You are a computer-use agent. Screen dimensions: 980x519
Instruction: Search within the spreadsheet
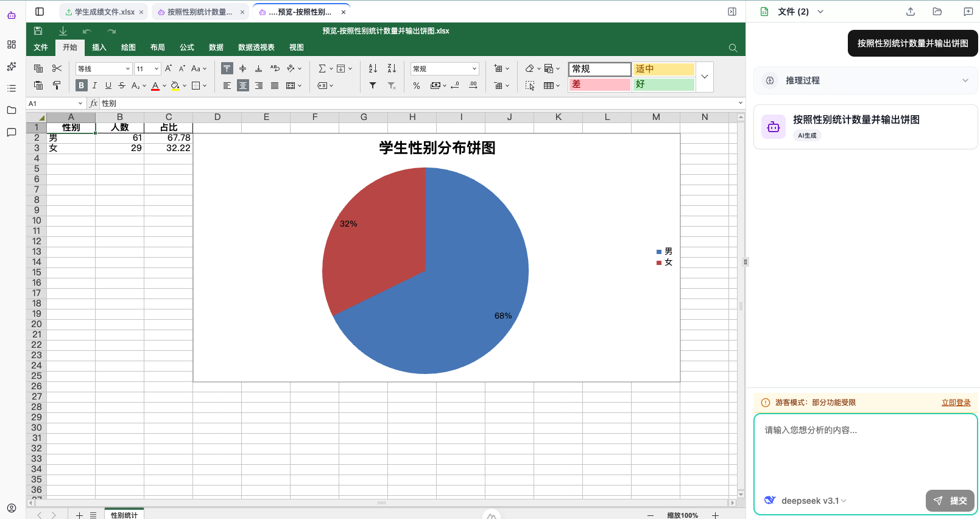(x=733, y=48)
